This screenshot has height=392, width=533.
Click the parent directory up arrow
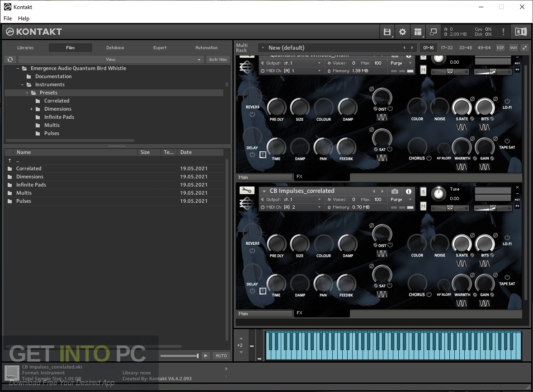[x=9, y=160]
